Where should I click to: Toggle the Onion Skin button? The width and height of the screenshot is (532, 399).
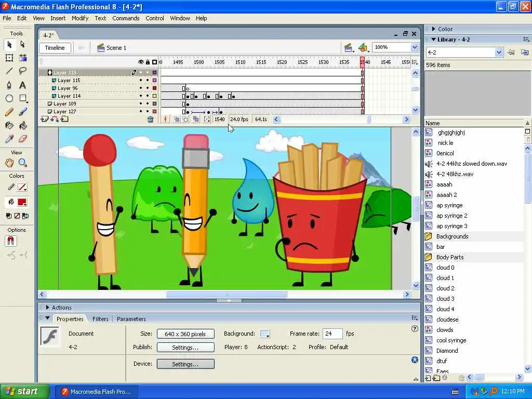(x=177, y=119)
